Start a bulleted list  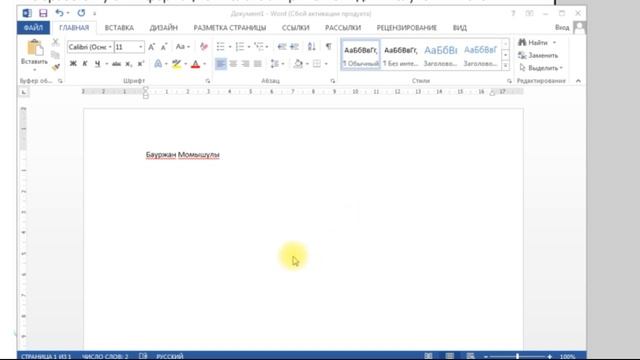coord(220,47)
